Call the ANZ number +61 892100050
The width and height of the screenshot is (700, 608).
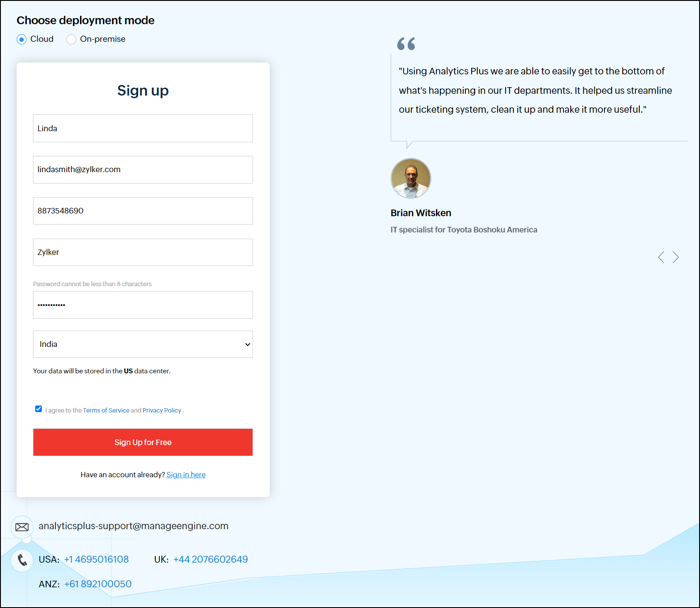coord(98,584)
